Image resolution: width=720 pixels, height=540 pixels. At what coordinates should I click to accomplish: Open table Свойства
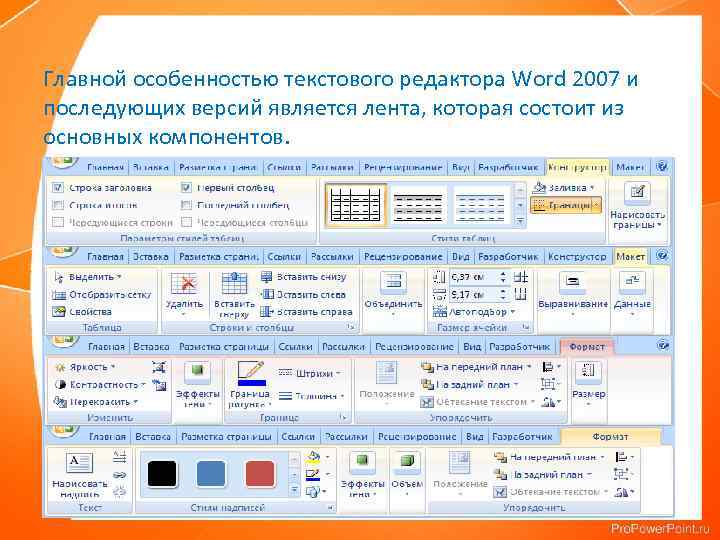[x=83, y=312]
